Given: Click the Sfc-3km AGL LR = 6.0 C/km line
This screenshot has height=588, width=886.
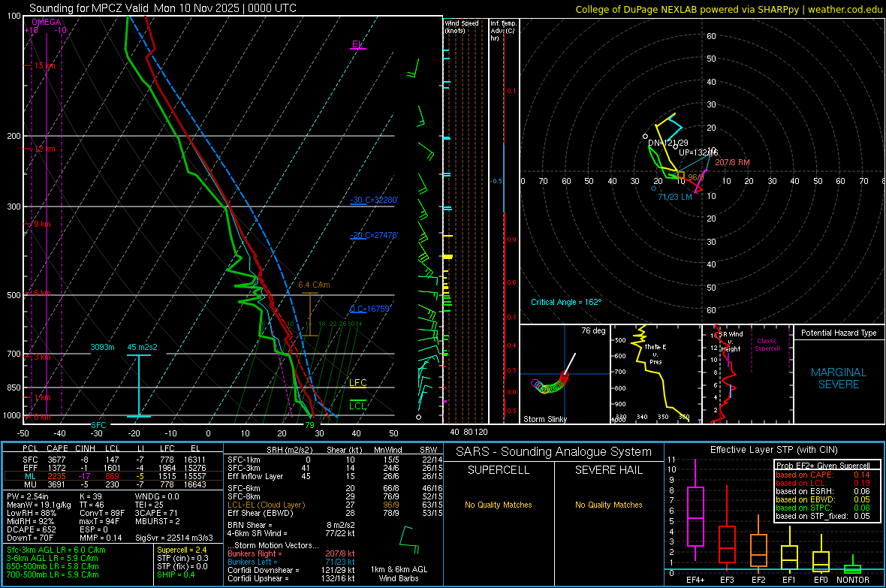Looking at the screenshot, I should [x=56, y=550].
